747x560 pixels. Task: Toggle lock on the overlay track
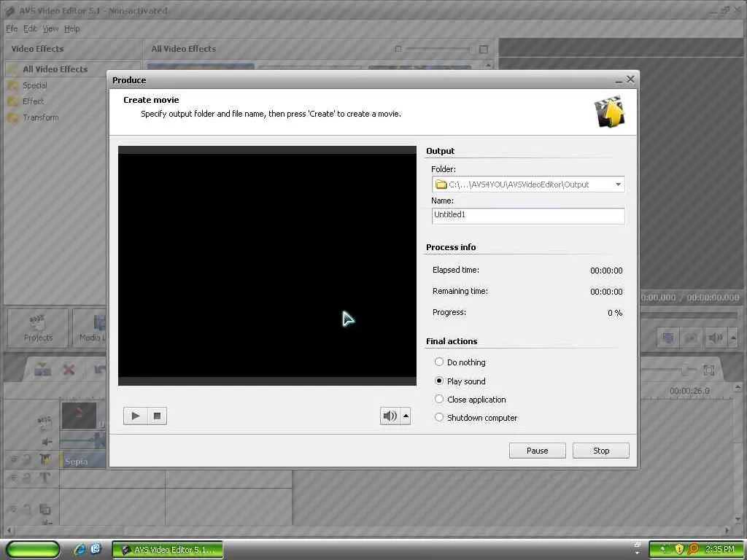coord(27,510)
